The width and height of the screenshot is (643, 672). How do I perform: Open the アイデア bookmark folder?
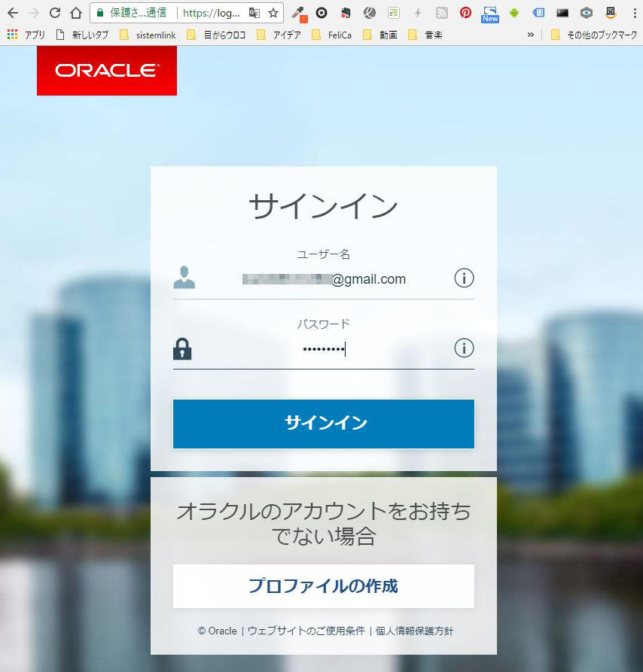tap(279, 35)
